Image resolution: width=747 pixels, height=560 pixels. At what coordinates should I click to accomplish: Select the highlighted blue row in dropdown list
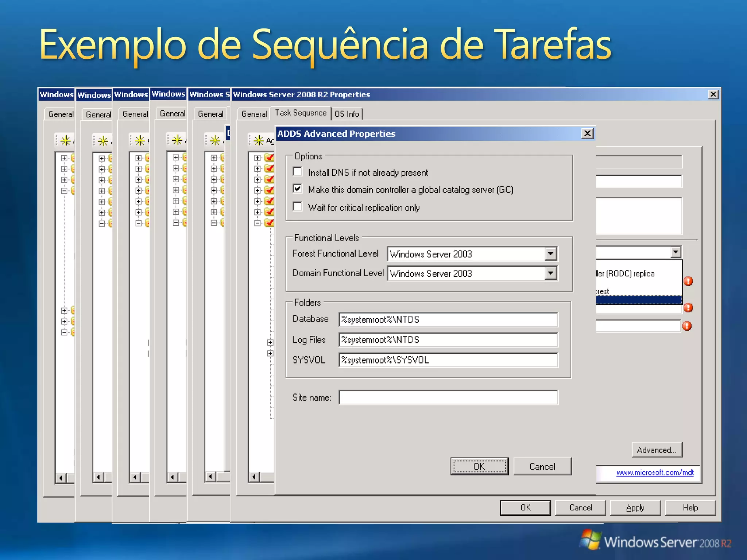pos(639,300)
